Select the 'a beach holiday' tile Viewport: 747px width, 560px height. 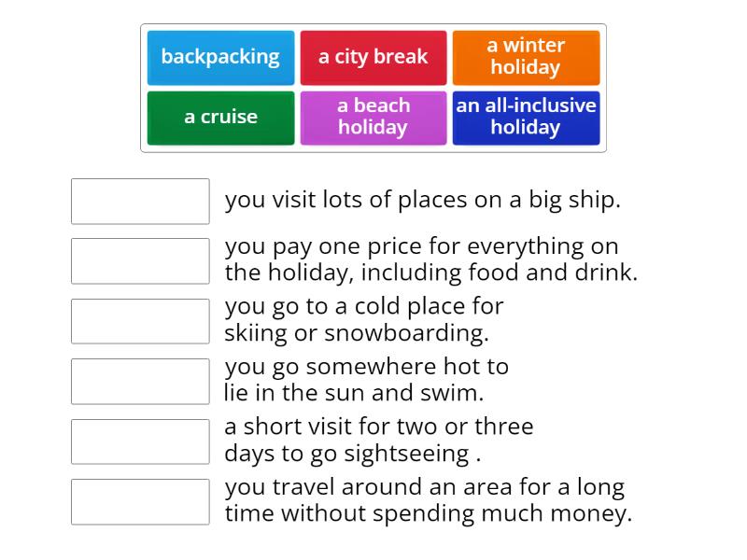pyautogui.click(x=373, y=117)
